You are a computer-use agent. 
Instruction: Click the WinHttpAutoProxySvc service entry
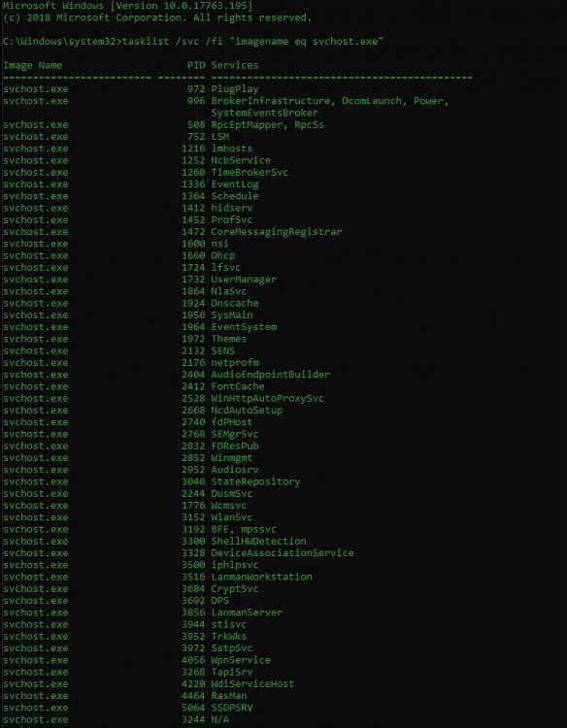[x=267, y=398]
